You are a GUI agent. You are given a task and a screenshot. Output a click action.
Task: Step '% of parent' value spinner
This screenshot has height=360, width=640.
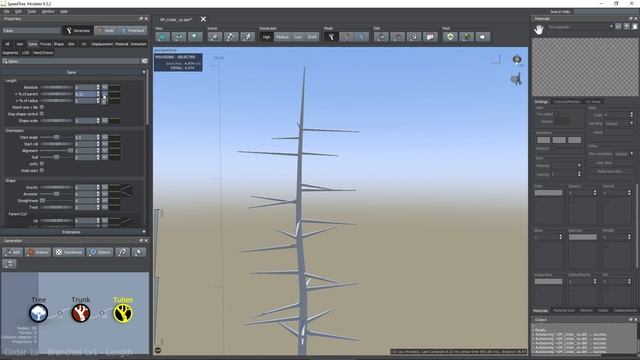pyautogui.click(x=98, y=94)
